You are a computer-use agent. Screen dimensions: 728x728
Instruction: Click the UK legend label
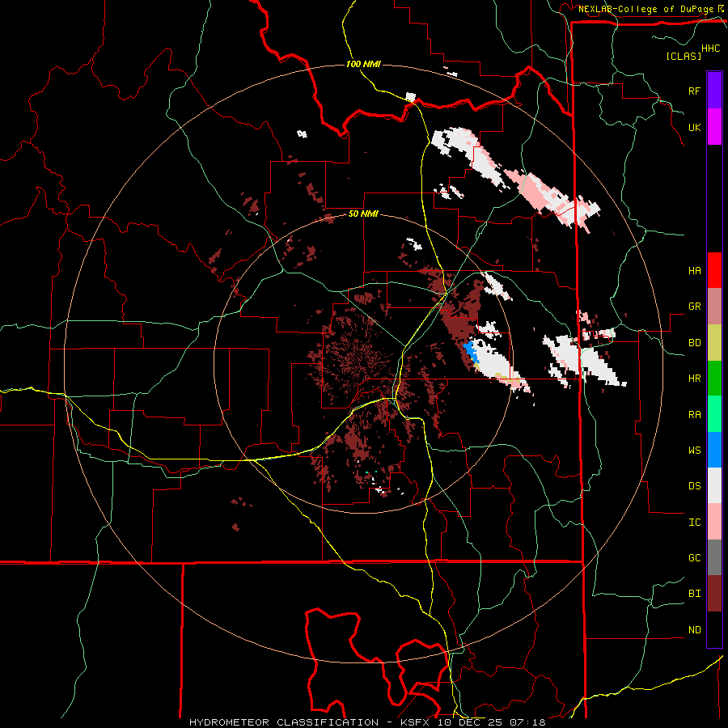pos(694,128)
